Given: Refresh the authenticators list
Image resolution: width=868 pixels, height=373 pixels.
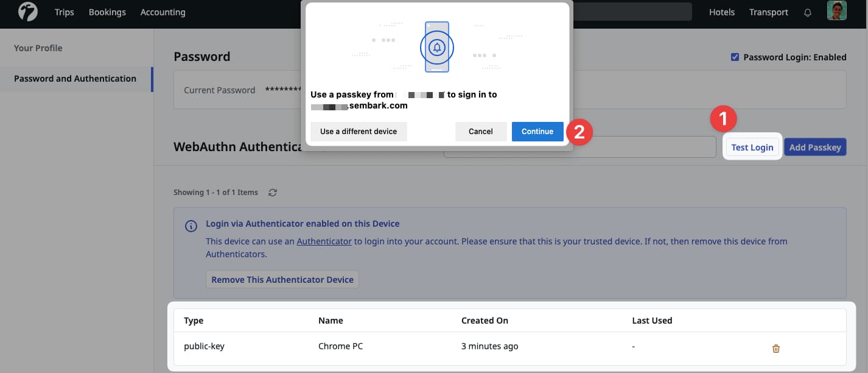Looking at the screenshot, I should click(x=272, y=192).
